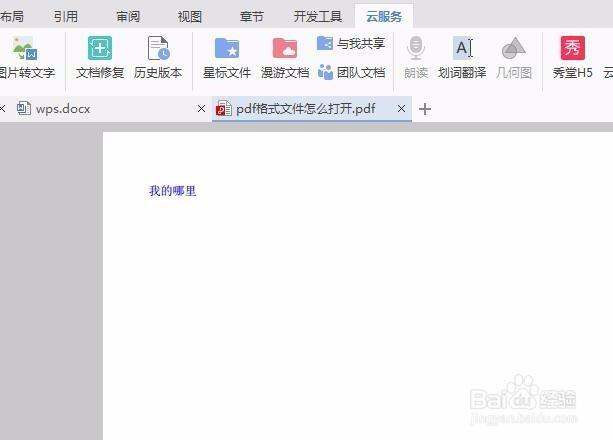Viewport: 613px width, 440px height.
Task: Open 漫游文档 roaming documents
Action: coord(285,50)
